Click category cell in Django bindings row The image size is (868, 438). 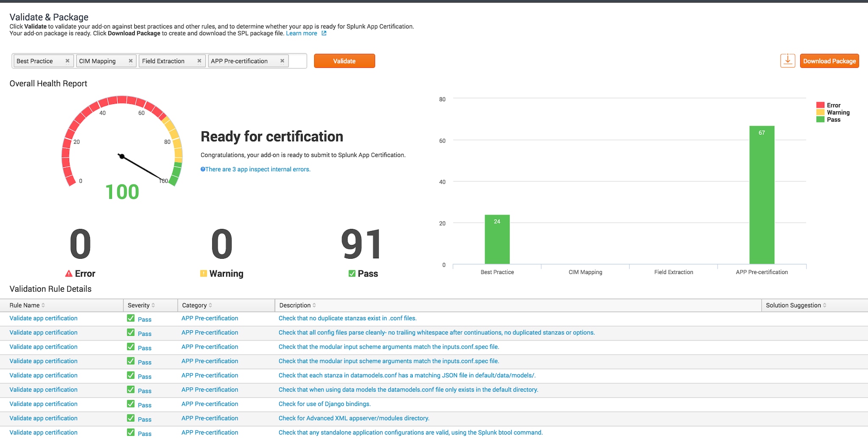210,404
